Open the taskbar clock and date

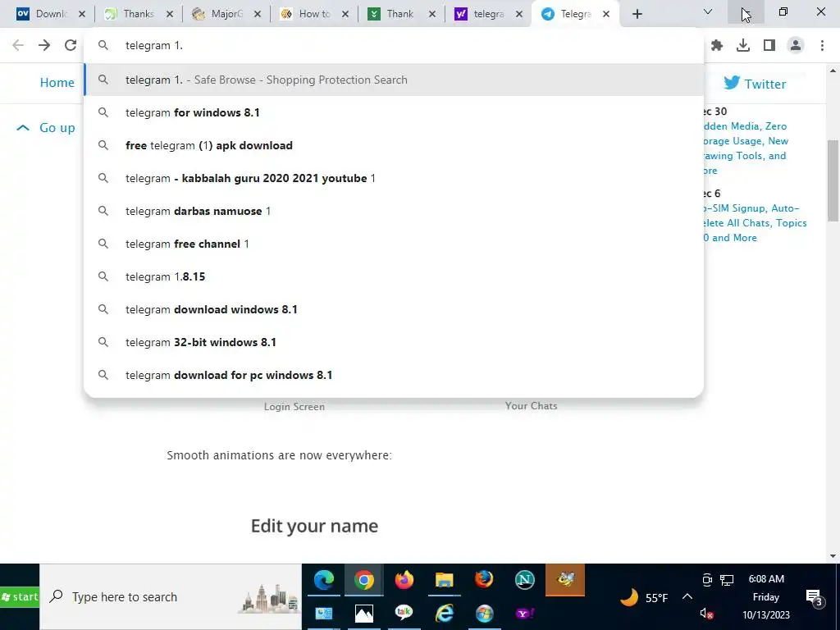click(766, 597)
